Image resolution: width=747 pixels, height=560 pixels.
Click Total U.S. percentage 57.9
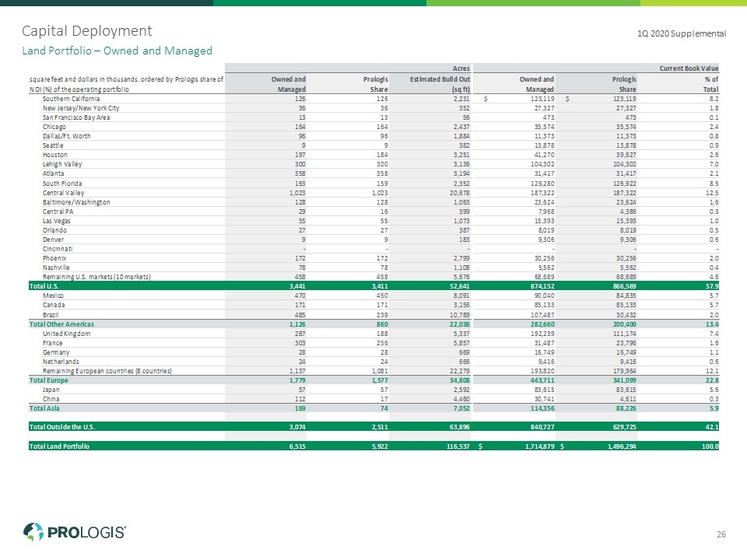pos(712,286)
